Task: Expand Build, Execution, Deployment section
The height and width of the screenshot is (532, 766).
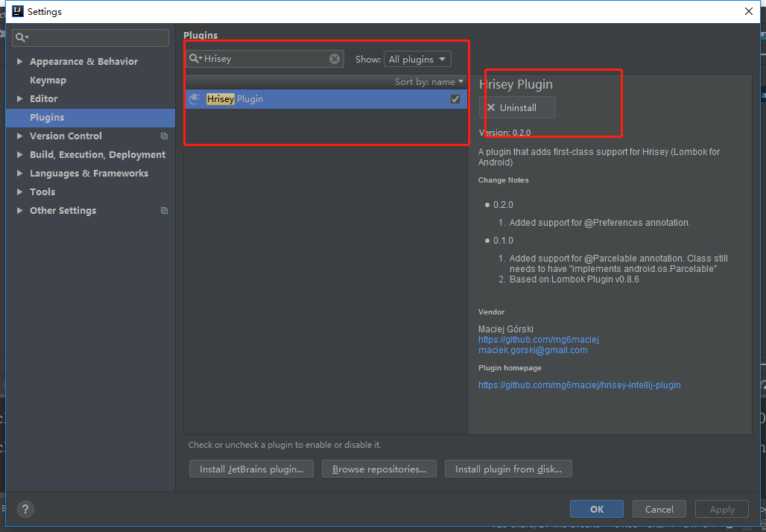Action: (x=20, y=154)
